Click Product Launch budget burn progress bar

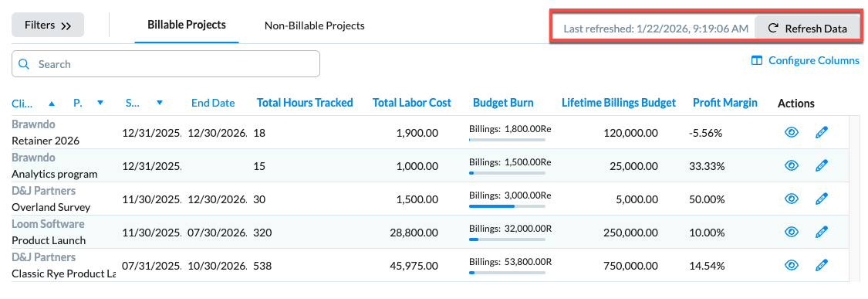pyautogui.click(x=507, y=240)
